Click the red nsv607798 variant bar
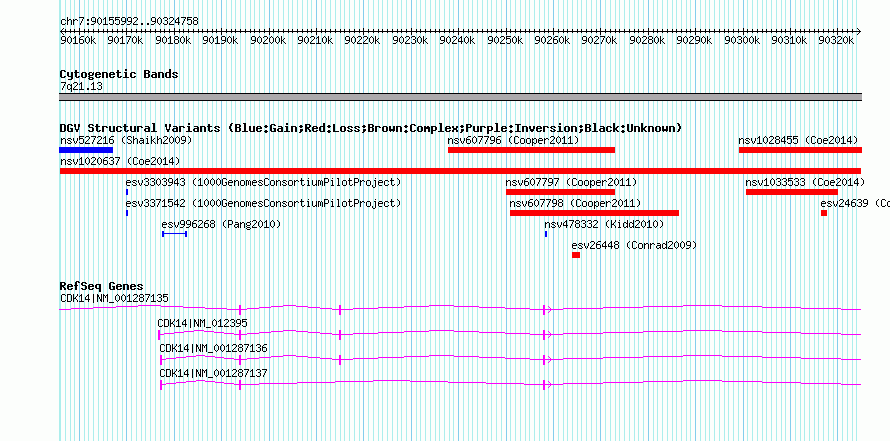Viewport: 890px width, 441px height. (594, 213)
